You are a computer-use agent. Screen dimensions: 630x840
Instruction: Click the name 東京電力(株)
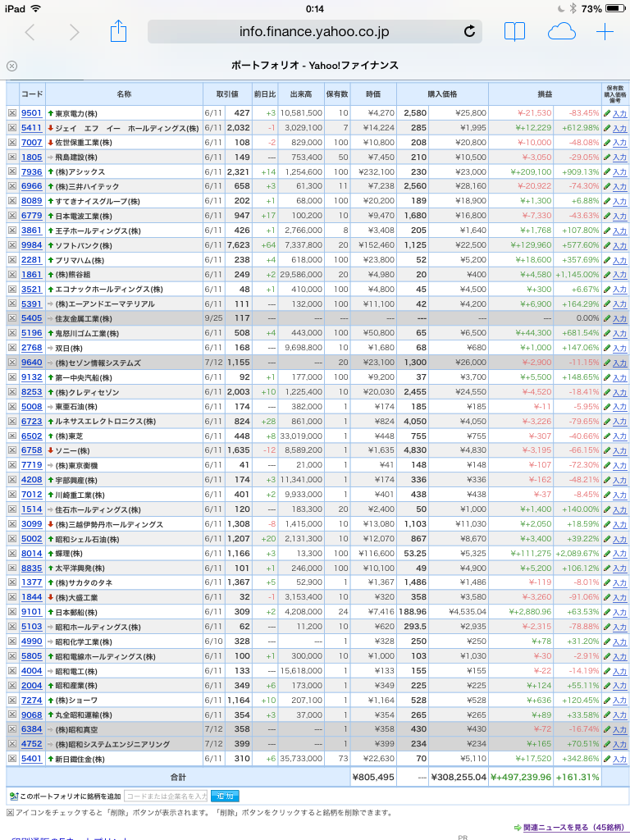click(x=76, y=113)
